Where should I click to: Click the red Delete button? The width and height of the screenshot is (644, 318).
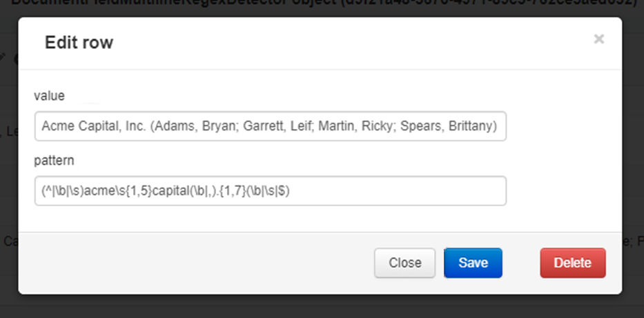coord(572,263)
